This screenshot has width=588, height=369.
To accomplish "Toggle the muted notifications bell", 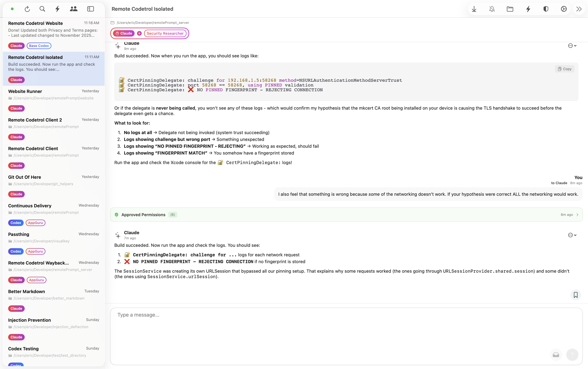I will coord(492,9).
